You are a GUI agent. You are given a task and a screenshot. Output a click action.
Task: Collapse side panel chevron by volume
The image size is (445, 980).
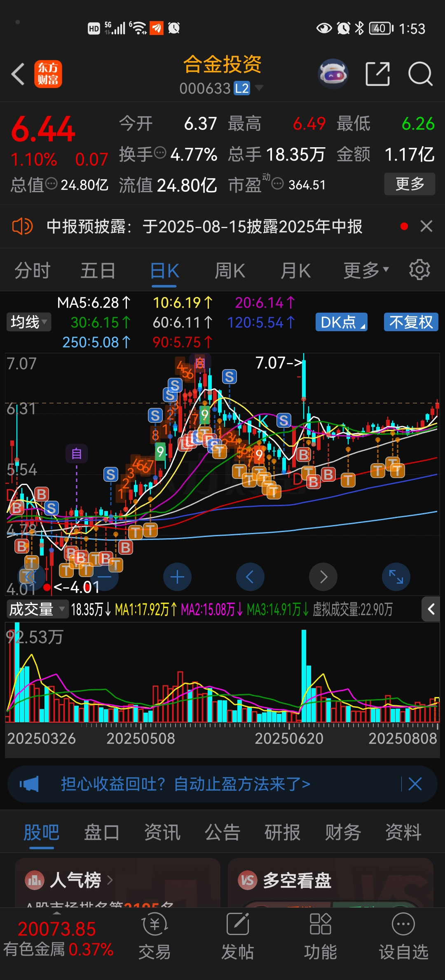coord(431,609)
